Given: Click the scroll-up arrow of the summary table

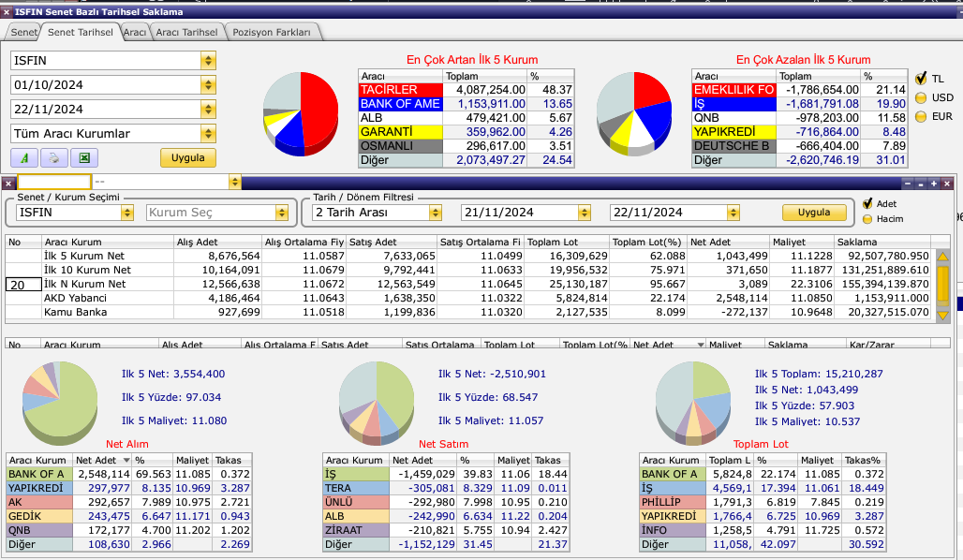Looking at the screenshot, I should tap(942, 257).
